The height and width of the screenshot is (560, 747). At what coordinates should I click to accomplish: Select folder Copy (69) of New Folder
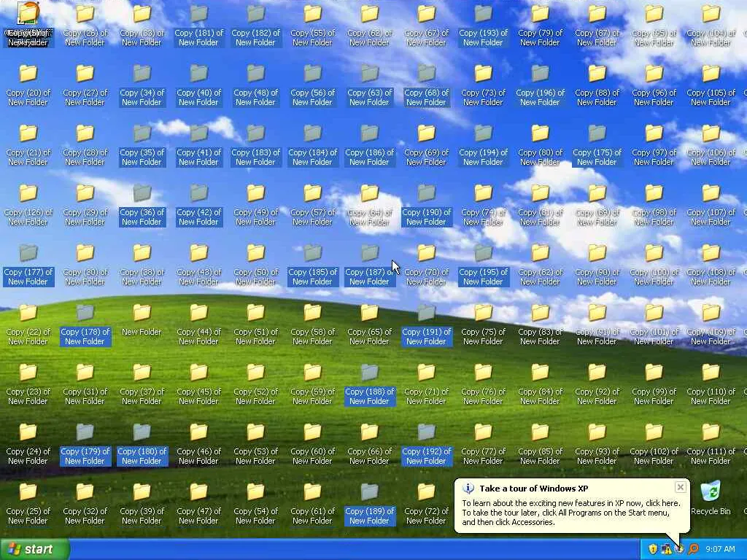click(x=426, y=145)
